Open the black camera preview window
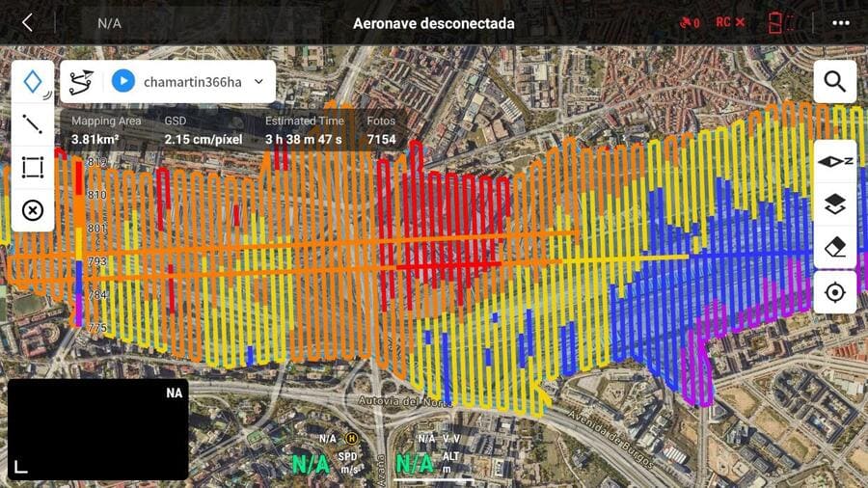 click(98, 429)
